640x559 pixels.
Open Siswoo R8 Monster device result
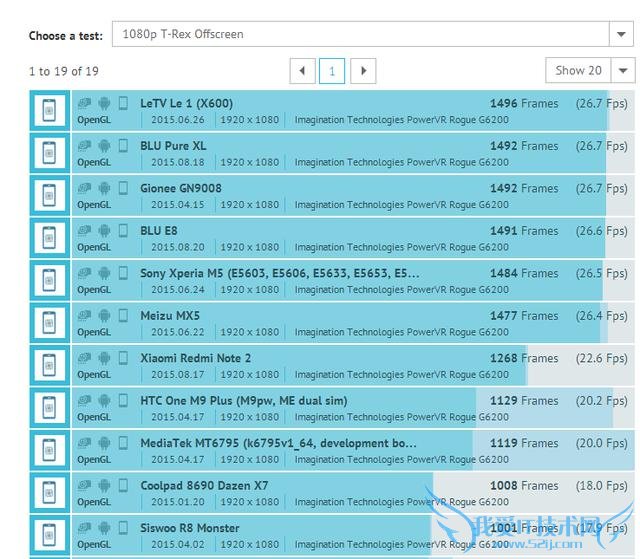click(x=190, y=528)
